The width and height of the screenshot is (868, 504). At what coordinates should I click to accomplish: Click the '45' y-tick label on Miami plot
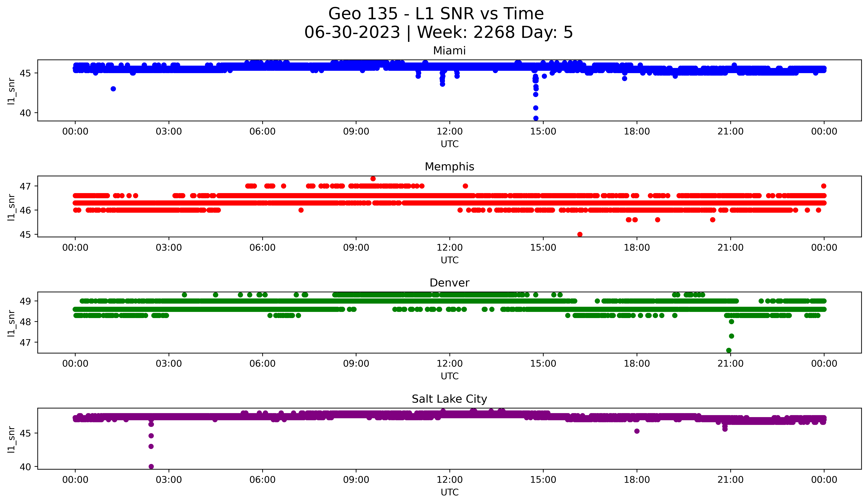coord(25,73)
